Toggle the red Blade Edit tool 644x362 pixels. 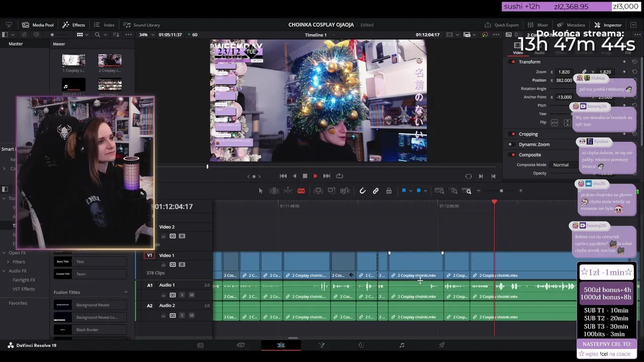301,191
